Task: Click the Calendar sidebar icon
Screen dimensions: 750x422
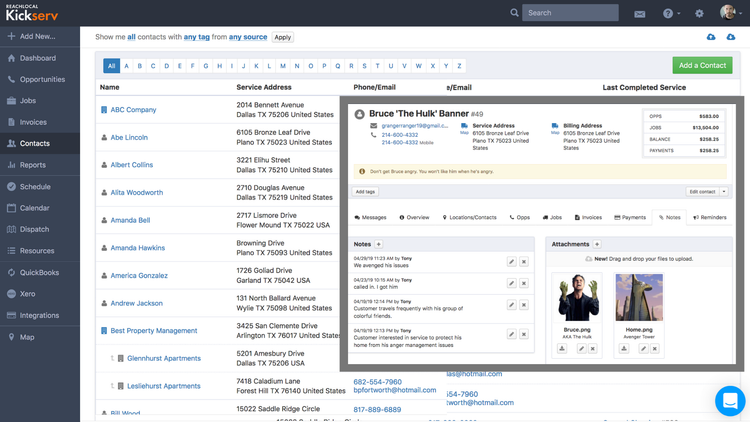Action: 11,208
